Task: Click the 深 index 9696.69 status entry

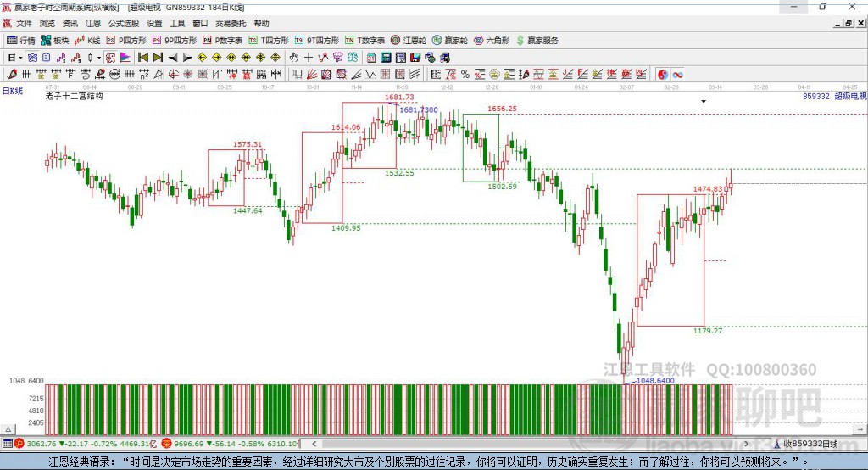Action: (231, 444)
